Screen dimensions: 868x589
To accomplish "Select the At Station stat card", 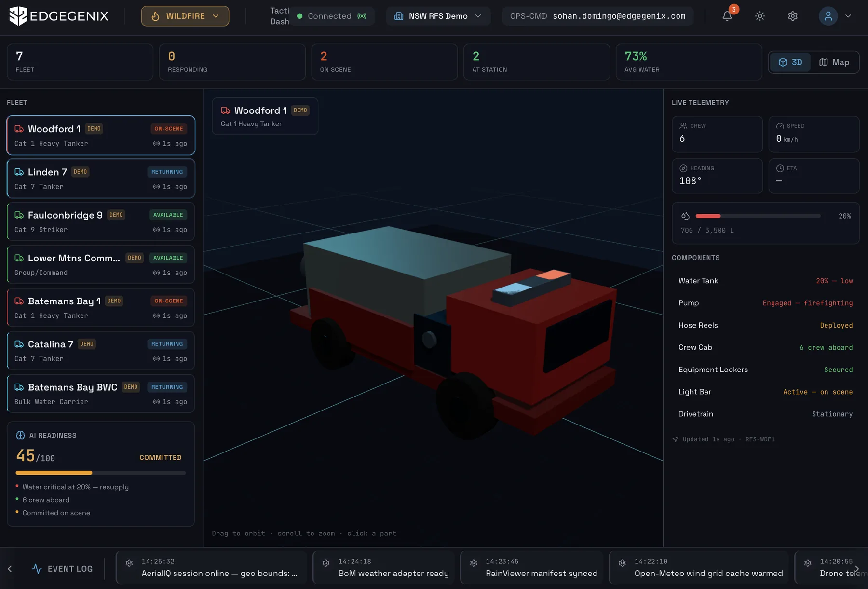I will coord(537,62).
